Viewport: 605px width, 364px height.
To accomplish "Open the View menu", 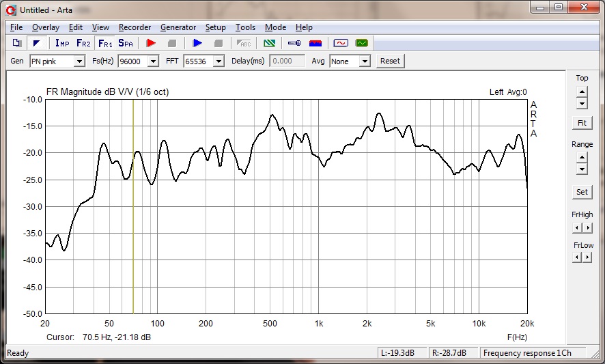I will (x=100, y=27).
